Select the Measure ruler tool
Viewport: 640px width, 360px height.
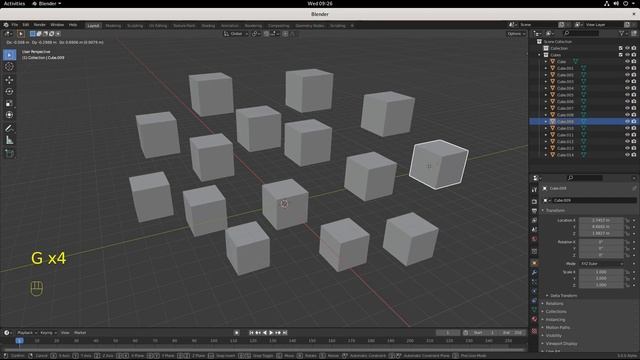(9, 140)
